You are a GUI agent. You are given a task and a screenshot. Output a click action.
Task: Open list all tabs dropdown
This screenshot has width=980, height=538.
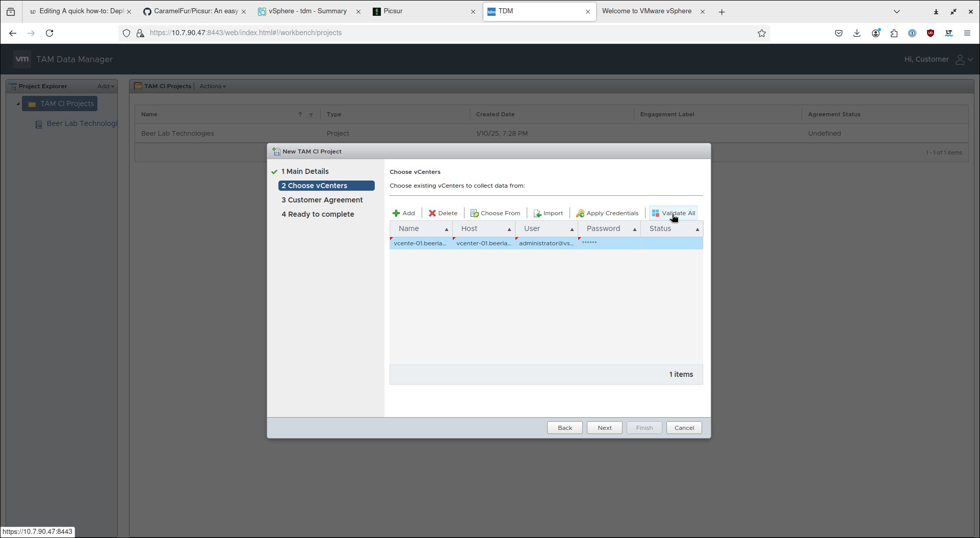(x=897, y=12)
